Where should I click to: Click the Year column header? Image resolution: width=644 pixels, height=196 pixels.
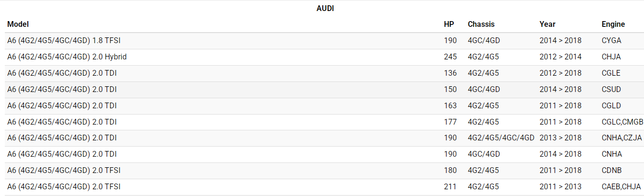click(x=547, y=24)
